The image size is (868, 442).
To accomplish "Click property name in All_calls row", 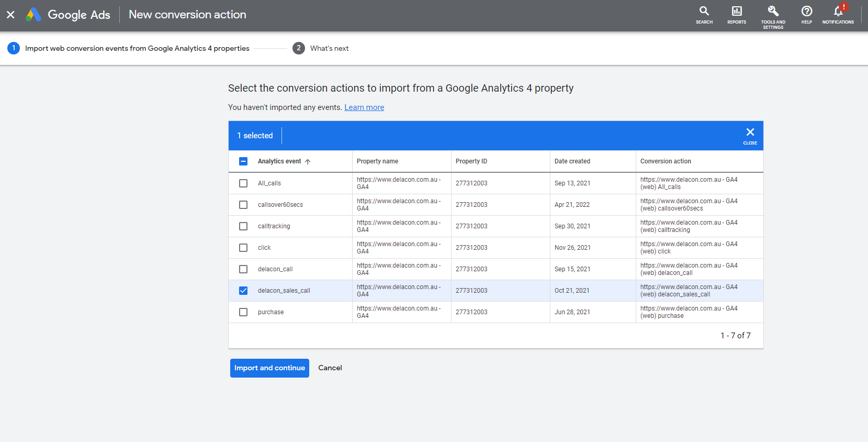I will (x=399, y=183).
